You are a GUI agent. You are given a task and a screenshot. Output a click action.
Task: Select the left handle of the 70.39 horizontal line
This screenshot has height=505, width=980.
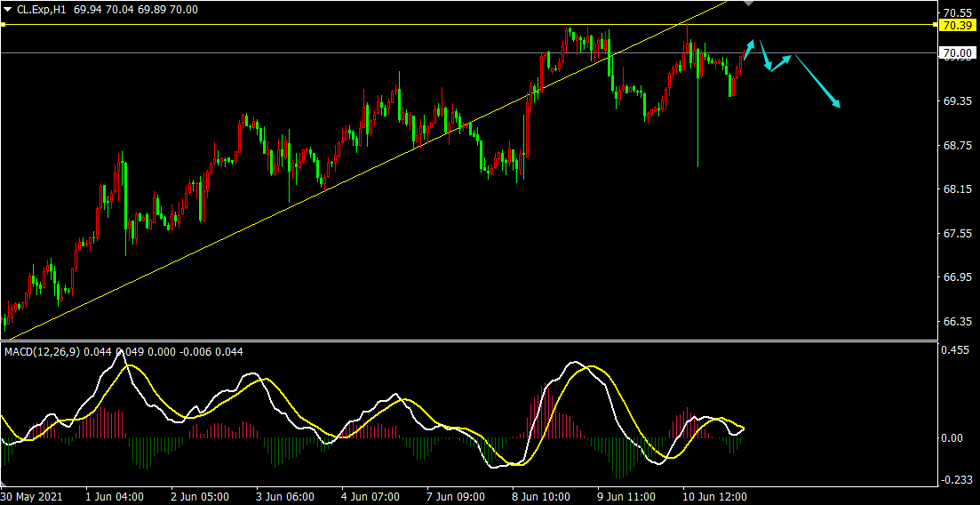pos(3,25)
